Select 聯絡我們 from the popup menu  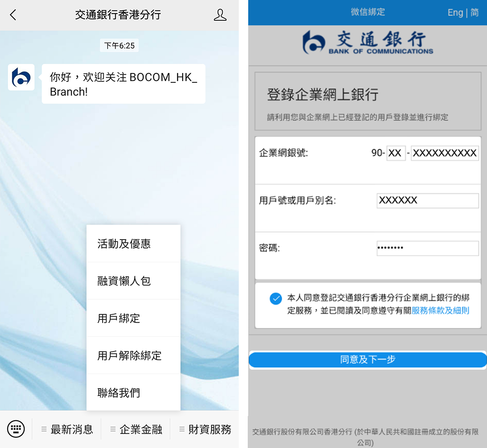click(x=133, y=392)
